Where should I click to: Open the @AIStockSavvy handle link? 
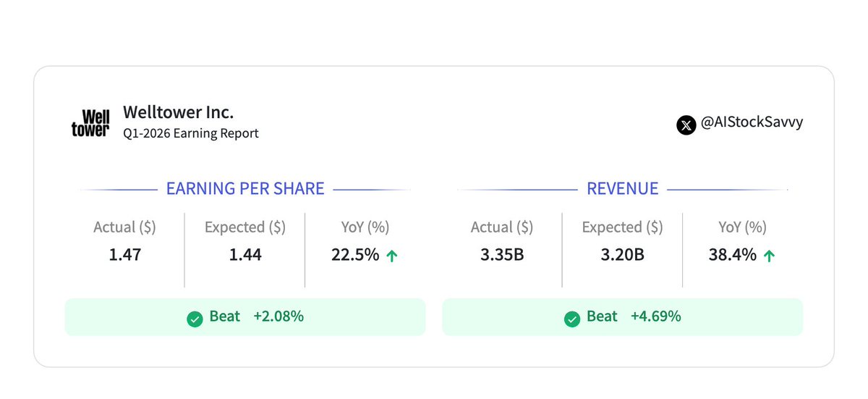[x=752, y=123]
